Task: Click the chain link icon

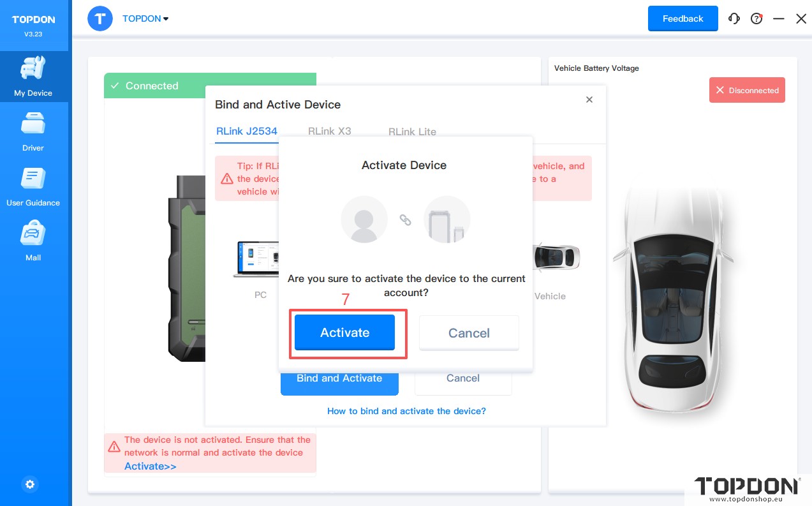Action: click(406, 220)
